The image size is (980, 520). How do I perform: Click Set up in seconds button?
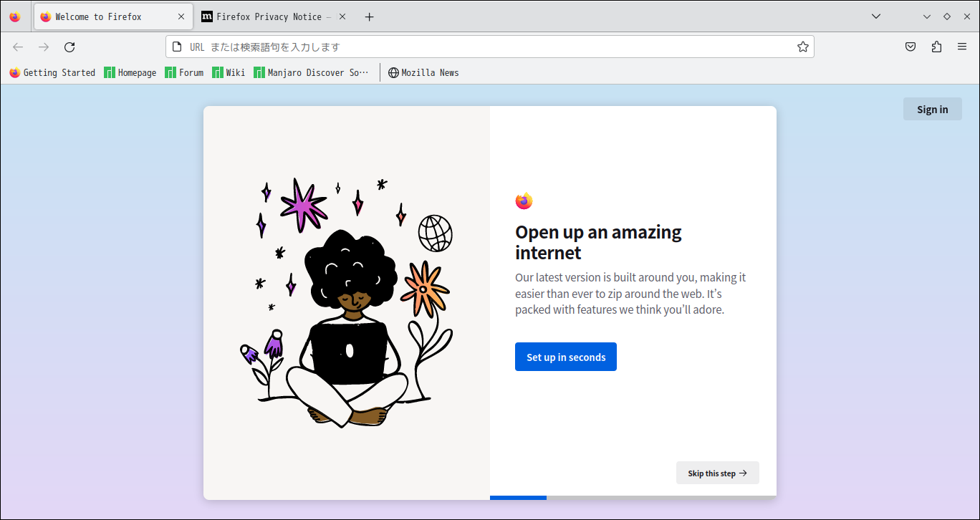coord(566,357)
